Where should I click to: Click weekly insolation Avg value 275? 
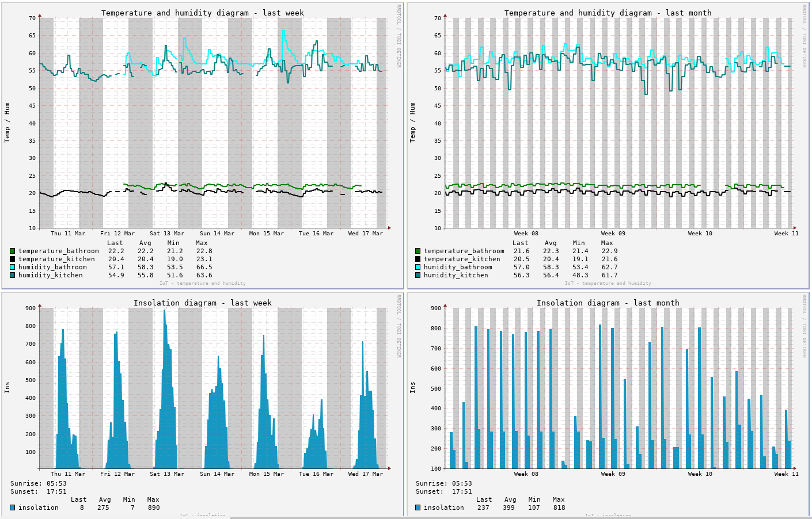pos(103,507)
